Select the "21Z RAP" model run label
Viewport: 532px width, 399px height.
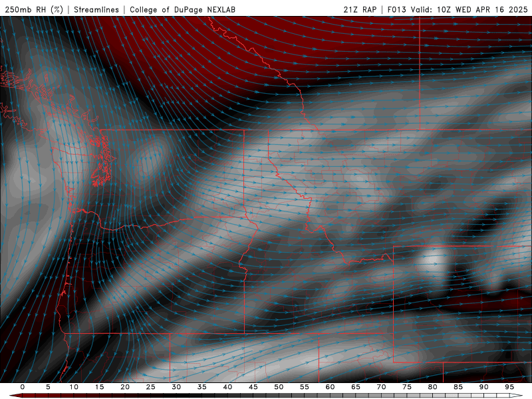(360, 9)
